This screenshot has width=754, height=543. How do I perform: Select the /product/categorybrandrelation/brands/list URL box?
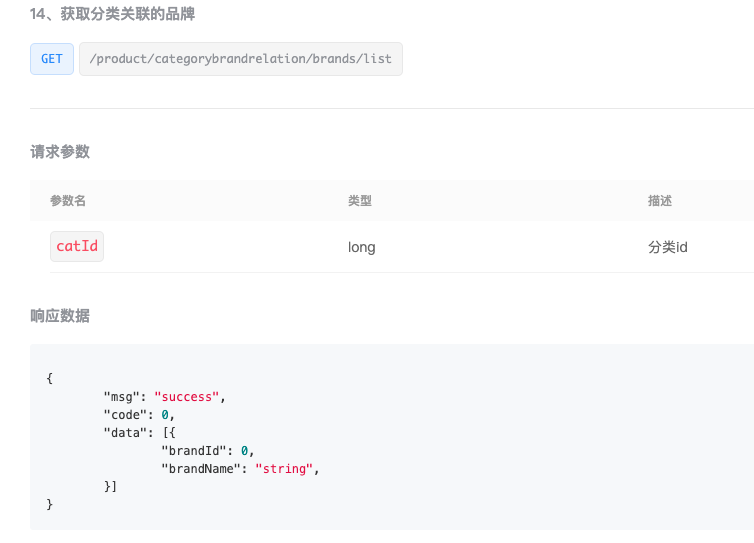[241, 59]
